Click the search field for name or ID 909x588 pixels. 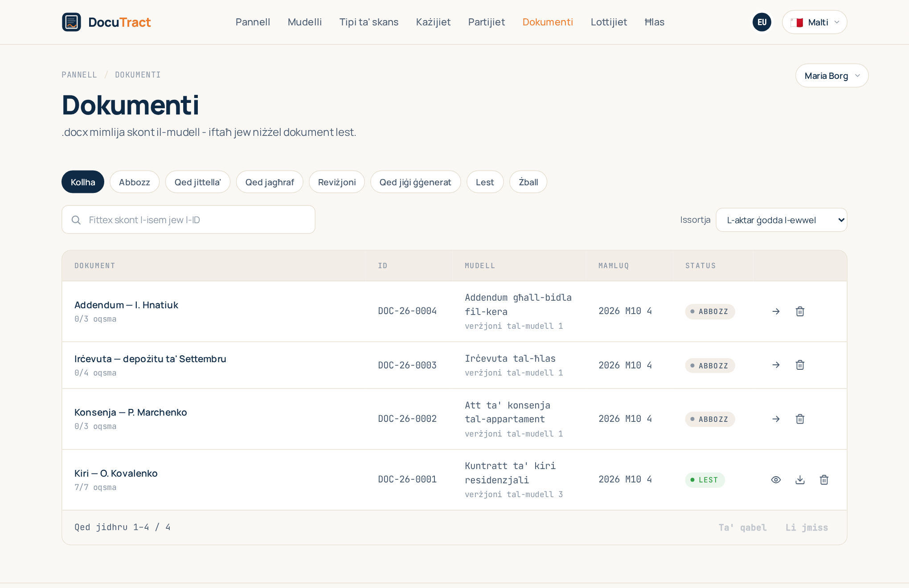[188, 220]
